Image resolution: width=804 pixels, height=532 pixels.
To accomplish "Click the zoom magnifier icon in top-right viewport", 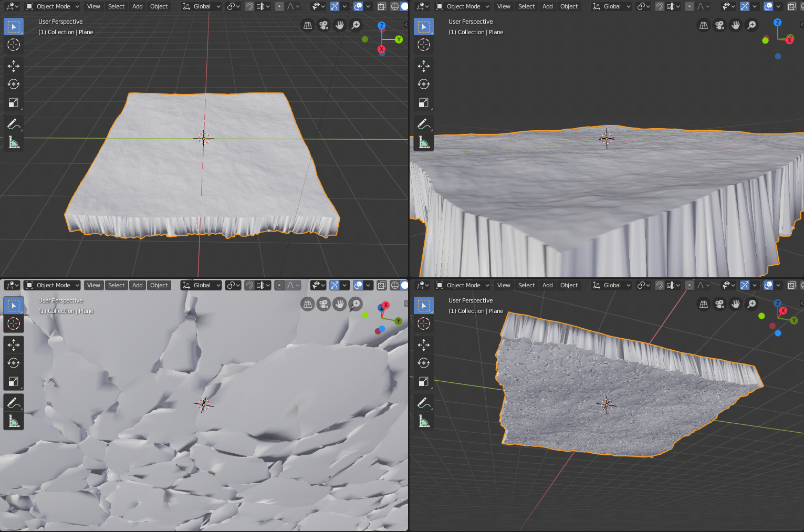I will 752,25.
